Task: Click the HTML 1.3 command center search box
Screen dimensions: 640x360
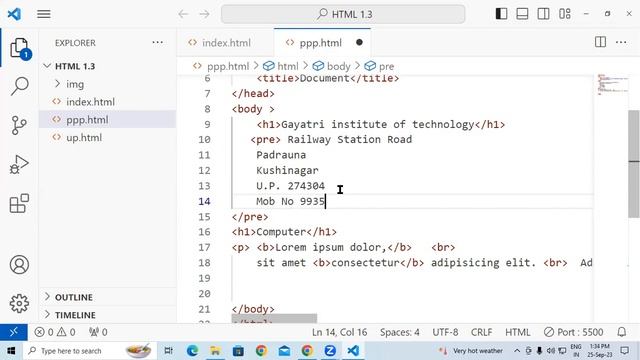Action: (343, 14)
